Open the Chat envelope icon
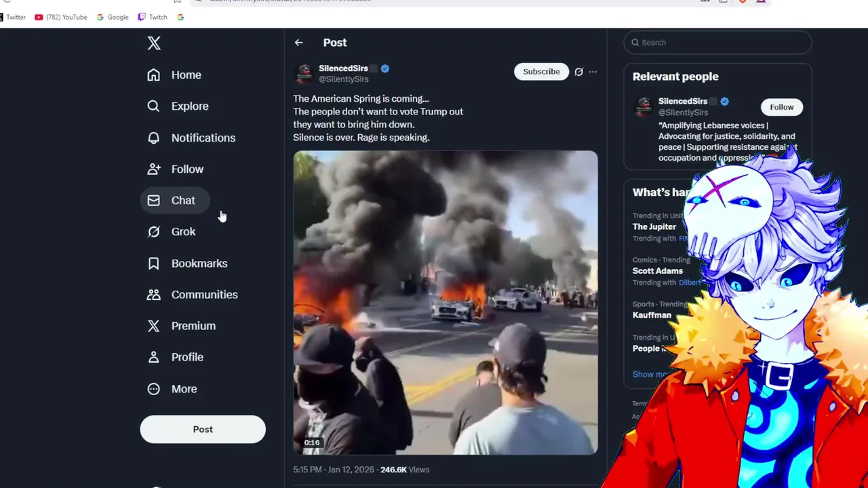Screen dimensions: 868x488 [x=154, y=201]
